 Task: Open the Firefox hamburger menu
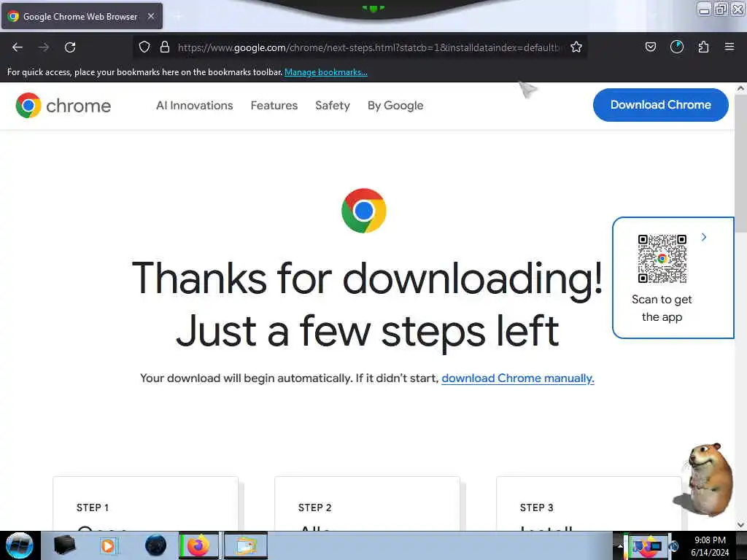[x=729, y=47]
